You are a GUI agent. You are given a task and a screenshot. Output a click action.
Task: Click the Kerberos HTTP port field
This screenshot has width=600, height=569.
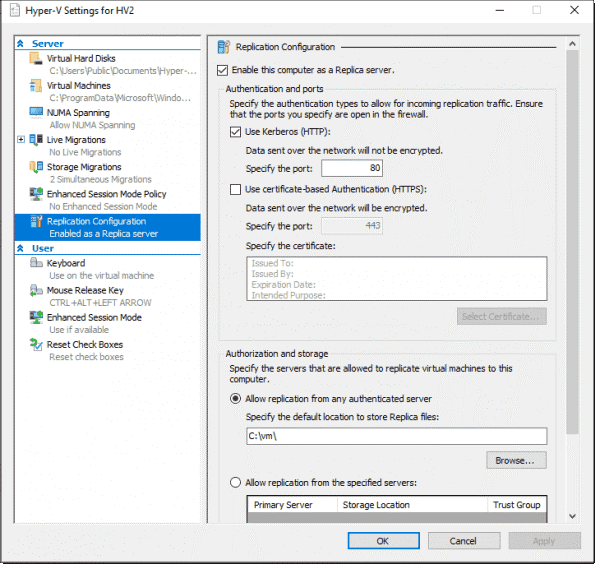(352, 168)
